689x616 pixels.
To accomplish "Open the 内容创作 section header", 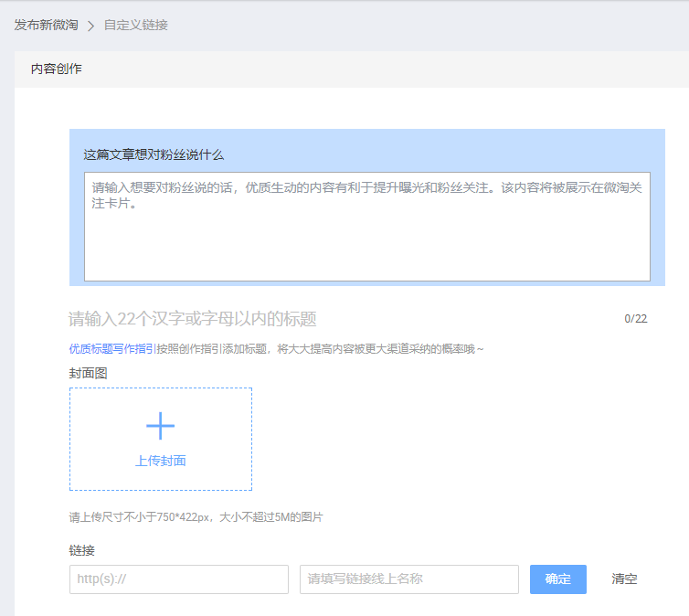I will (56, 69).
